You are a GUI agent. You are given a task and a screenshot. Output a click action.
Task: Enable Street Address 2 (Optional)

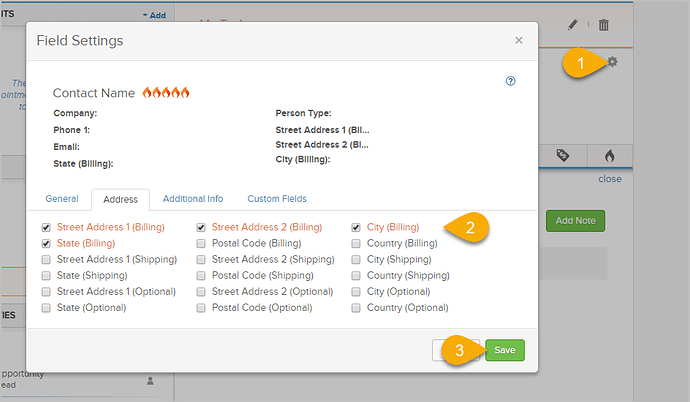pos(201,292)
